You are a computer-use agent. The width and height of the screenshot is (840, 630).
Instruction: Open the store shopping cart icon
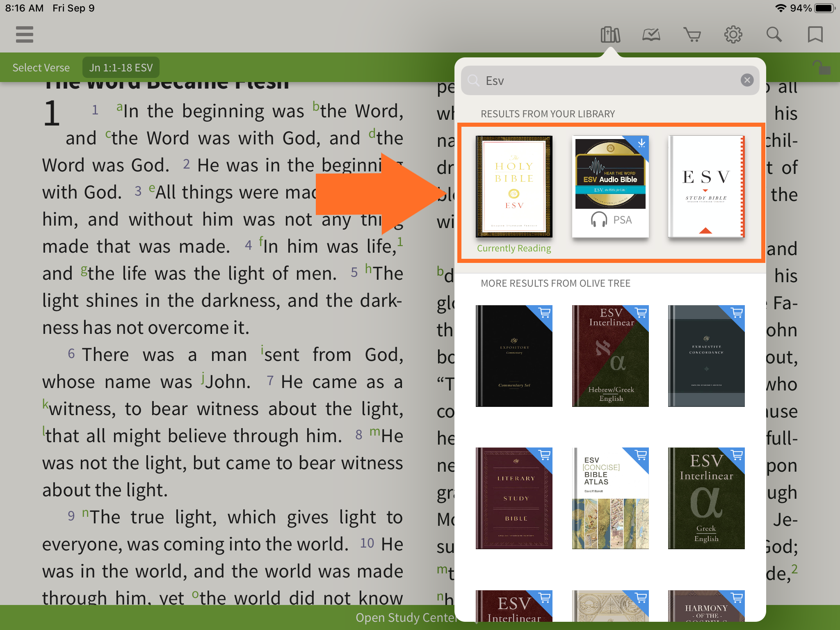(692, 35)
